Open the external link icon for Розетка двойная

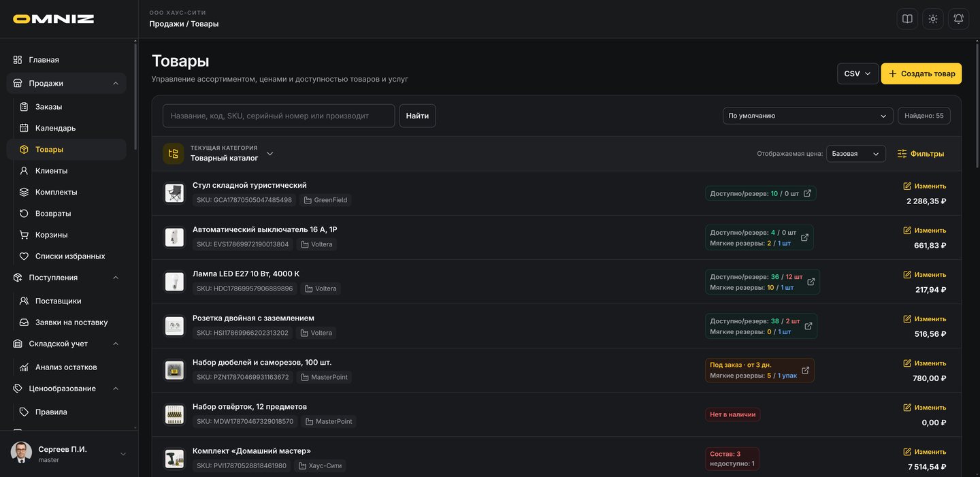808,326
